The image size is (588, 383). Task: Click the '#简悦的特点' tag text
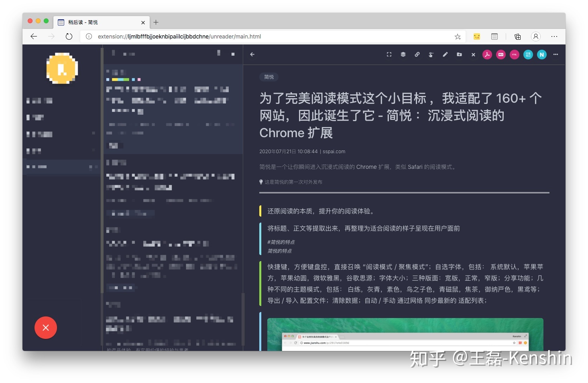(281, 242)
